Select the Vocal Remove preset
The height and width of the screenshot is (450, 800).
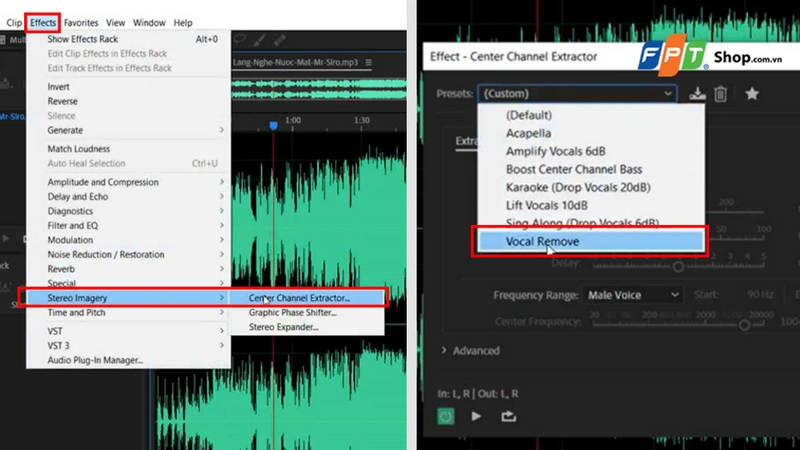click(x=591, y=241)
